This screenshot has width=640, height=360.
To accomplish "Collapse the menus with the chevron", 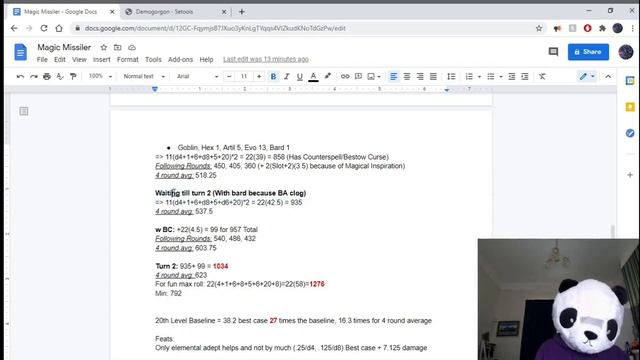I will click(x=608, y=76).
